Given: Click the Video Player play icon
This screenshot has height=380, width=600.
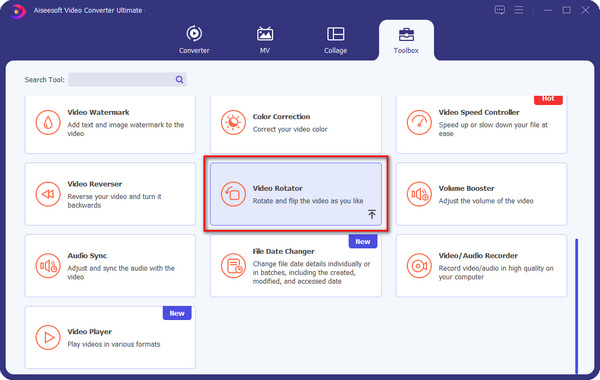Looking at the screenshot, I should click(48, 337).
